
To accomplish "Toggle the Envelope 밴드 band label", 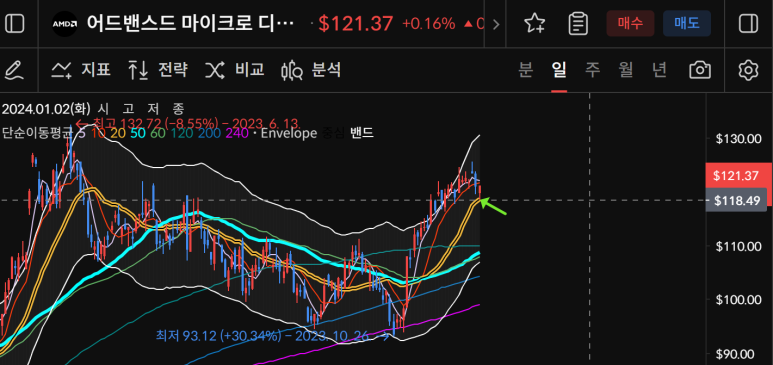I will [362, 133].
